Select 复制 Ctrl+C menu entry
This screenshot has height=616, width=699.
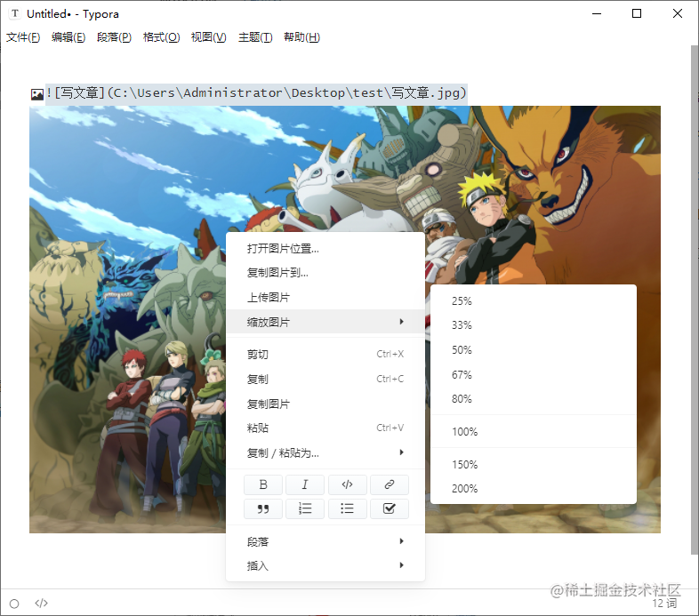point(325,380)
